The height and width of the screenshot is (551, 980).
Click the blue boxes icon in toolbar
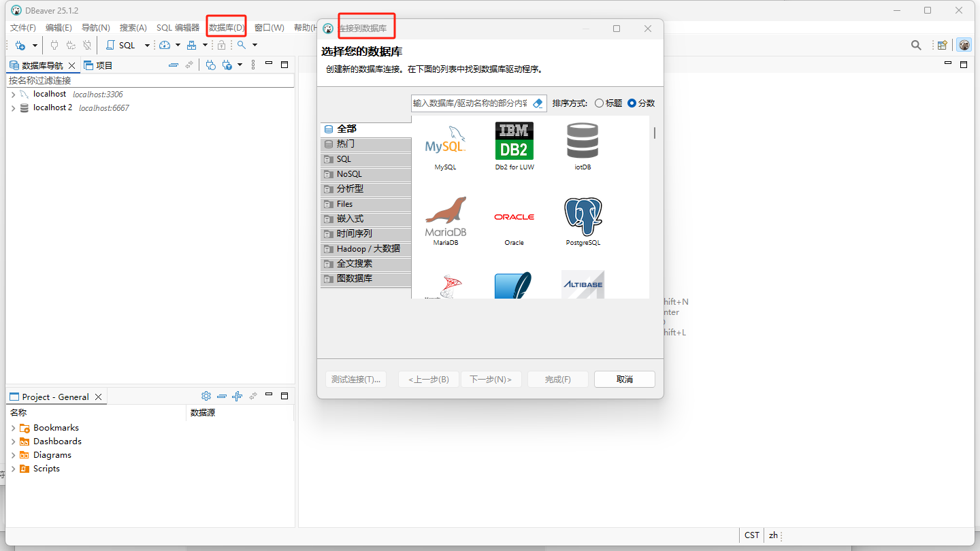point(192,45)
